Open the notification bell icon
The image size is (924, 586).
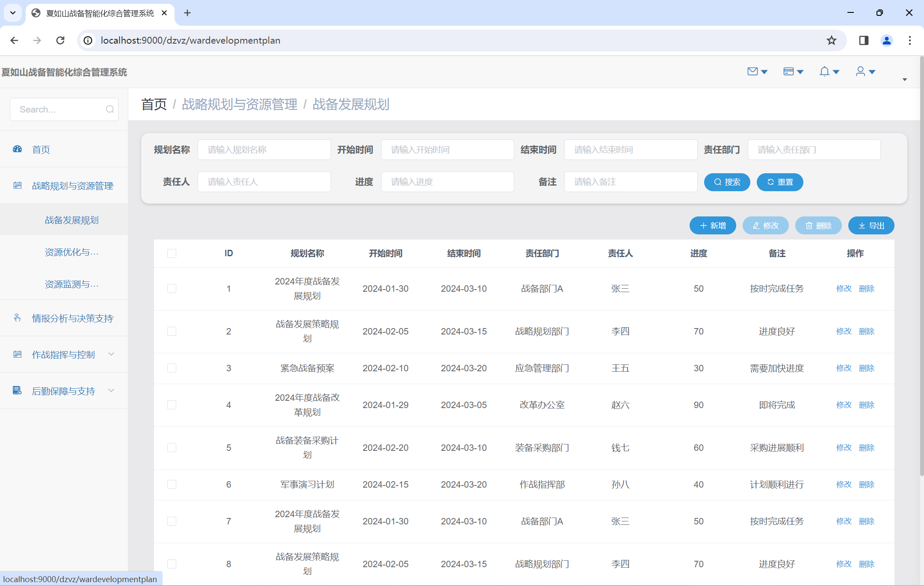[x=824, y=71]
